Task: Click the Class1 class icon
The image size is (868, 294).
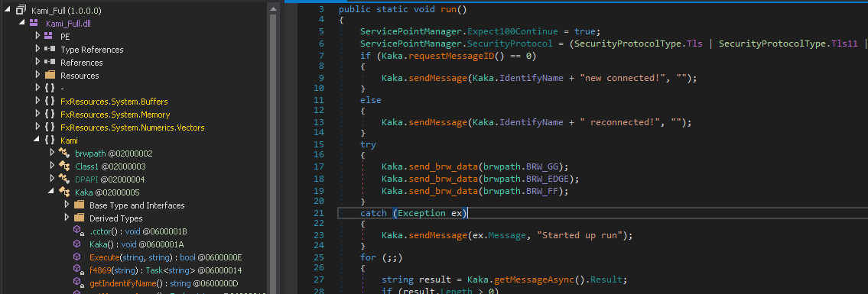Action: 64,166
